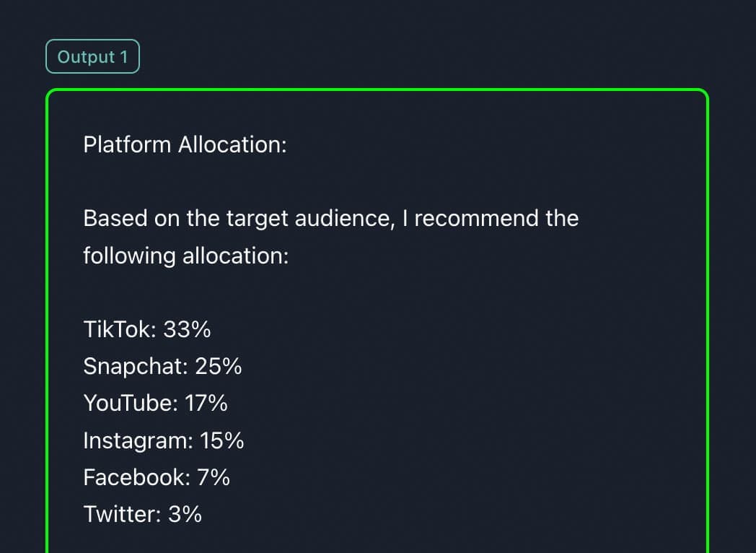Click the 15% value beside Instagram
The height and width of the screenshot is (553, 756).
(222, 440)
